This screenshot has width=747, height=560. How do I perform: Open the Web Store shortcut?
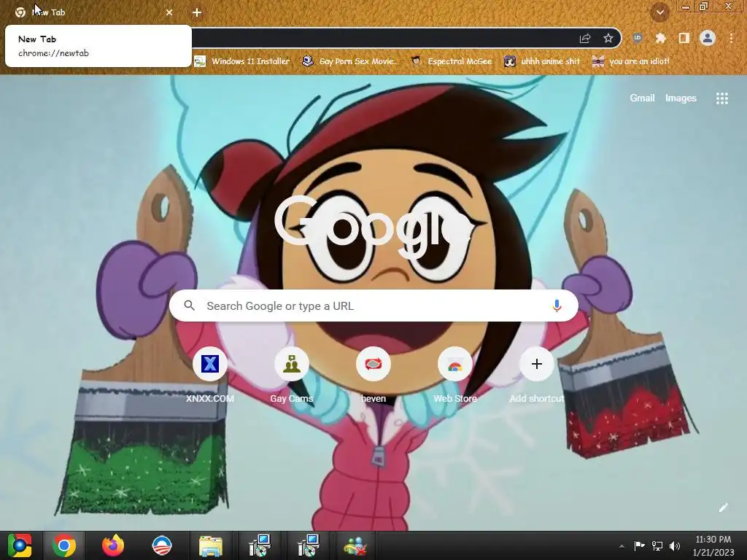coord(455,376)
